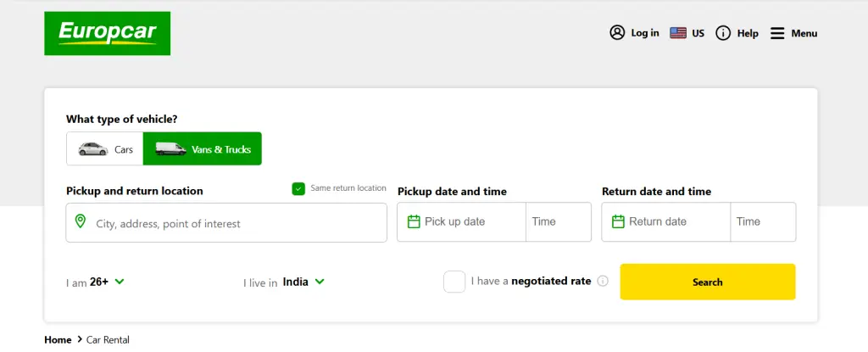The width and height of the screenshot is (868, 352).
Task: Open the return Time selector
Action: (762, 221)
